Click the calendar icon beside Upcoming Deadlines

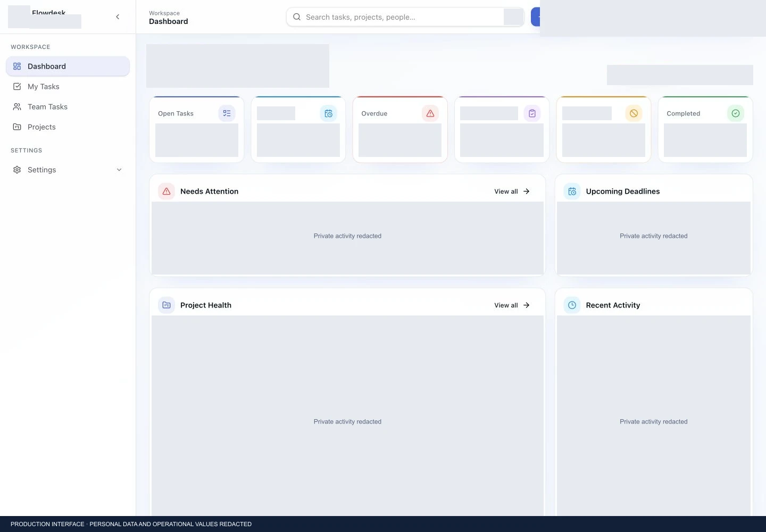(x=572, y=192)
